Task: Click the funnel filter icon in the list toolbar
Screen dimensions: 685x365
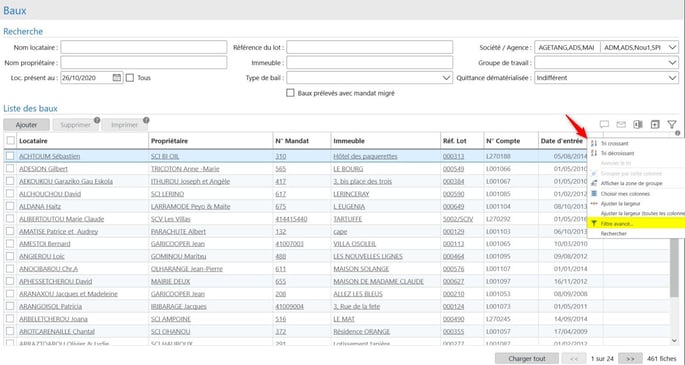Action: tap(672, 125)
